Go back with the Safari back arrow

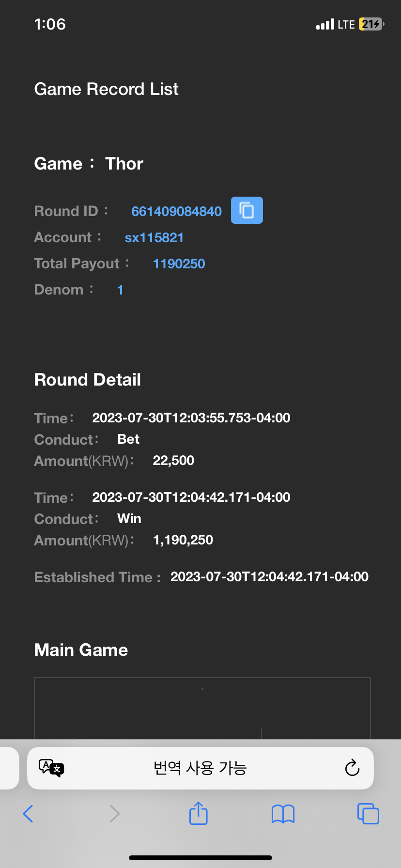click(28, 814)
